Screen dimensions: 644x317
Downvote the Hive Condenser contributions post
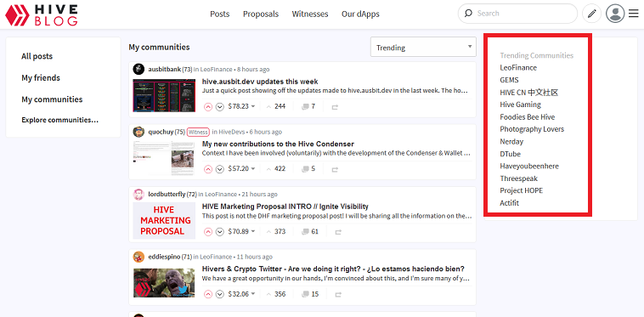pos(220,169)
